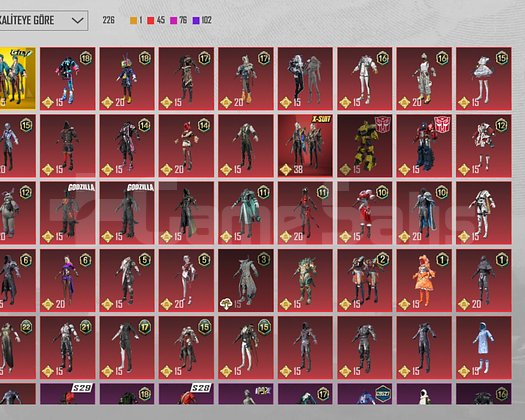Click the Autobots emblem on the yellow Bumblebee outfit
Screen dimensions: 525x420
(x=383, y=124)
